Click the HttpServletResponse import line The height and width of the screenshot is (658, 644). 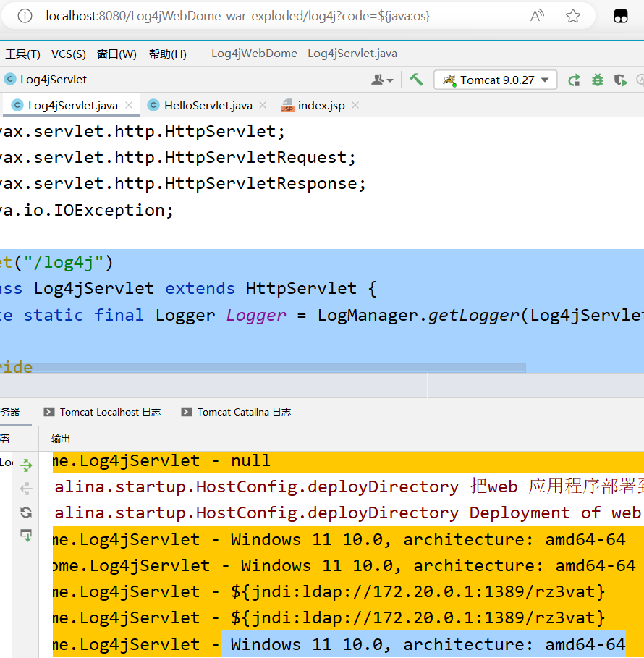[x=183, y=184]
